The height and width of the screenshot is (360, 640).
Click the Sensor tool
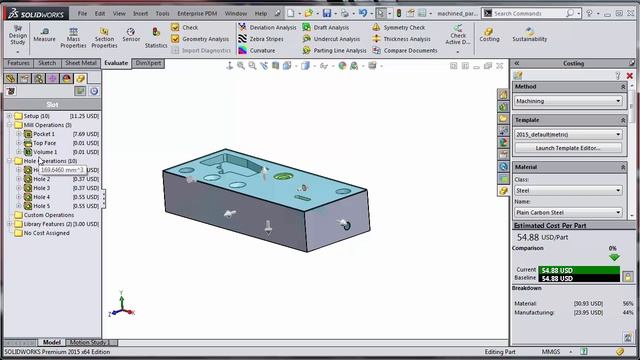point(131,35)
